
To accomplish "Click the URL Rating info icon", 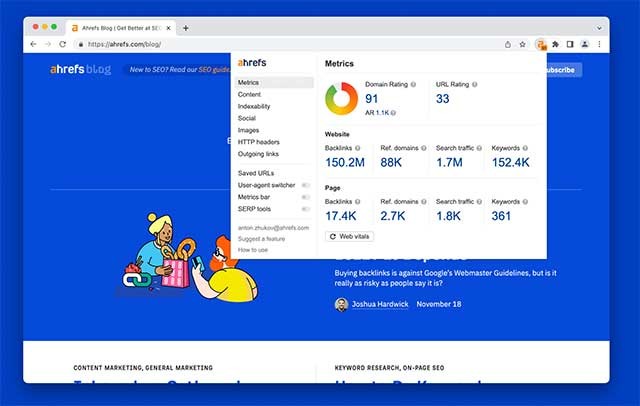I will coord(475,84).
